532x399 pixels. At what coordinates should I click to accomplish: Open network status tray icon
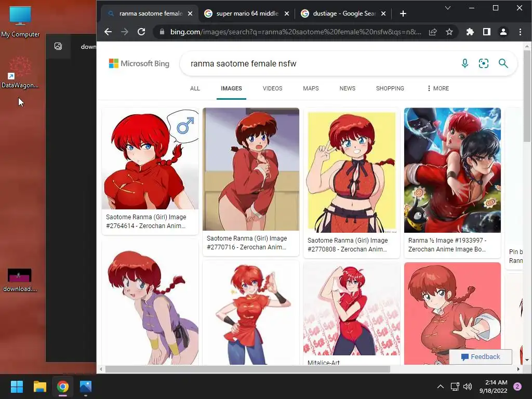pos(455,387)
